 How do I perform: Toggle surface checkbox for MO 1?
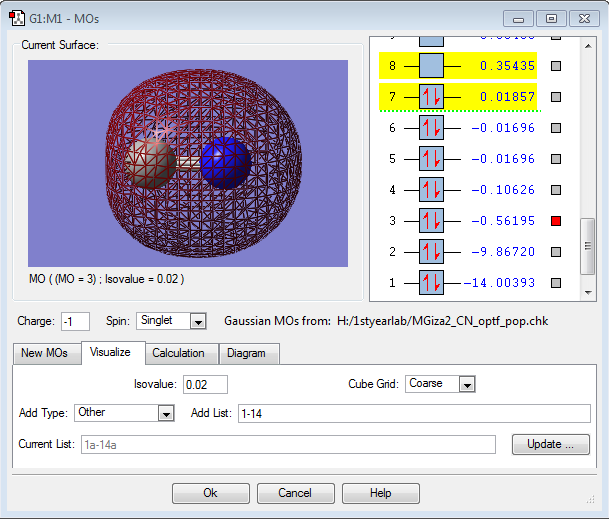(556, 283)
